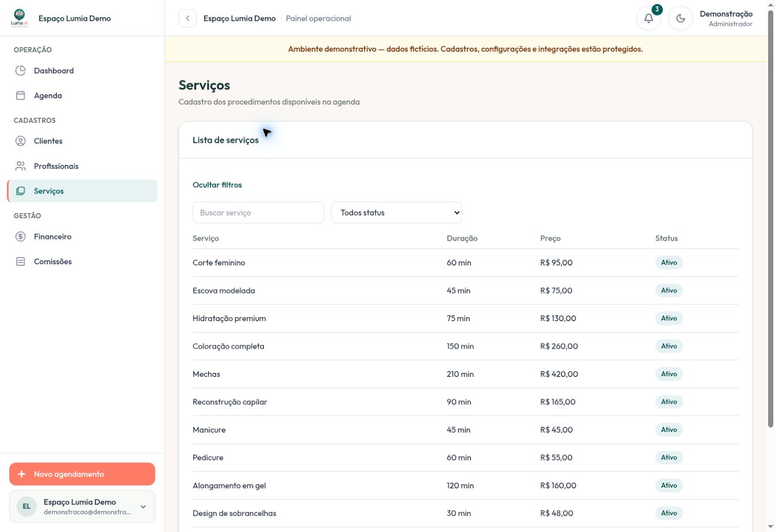Click the Preço column header
This screenshot has height=532, width=775.
pyautogui.click(x=550, y=238)
